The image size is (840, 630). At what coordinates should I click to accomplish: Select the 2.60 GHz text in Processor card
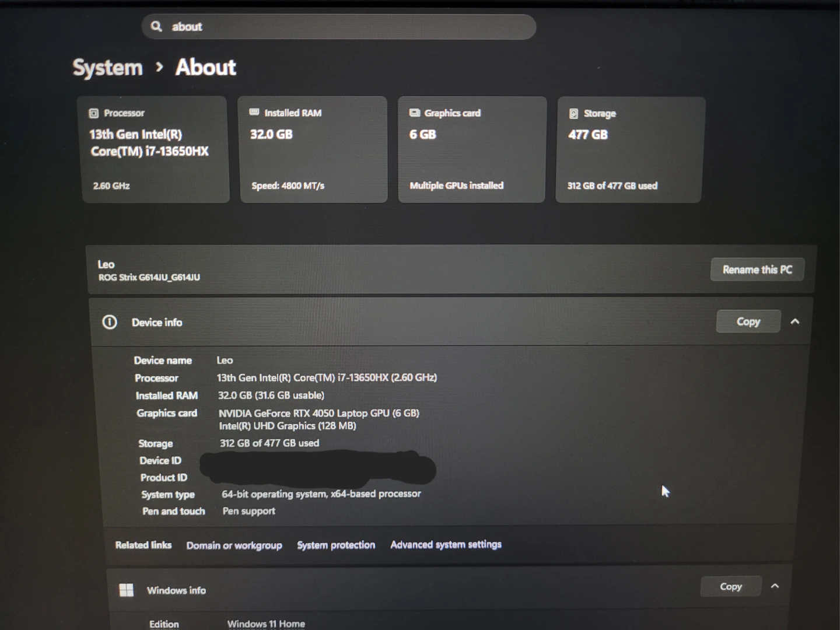point(111,185)
